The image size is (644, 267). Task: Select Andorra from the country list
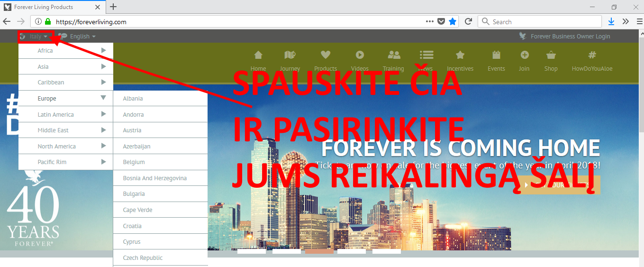(x=161, y=114)
